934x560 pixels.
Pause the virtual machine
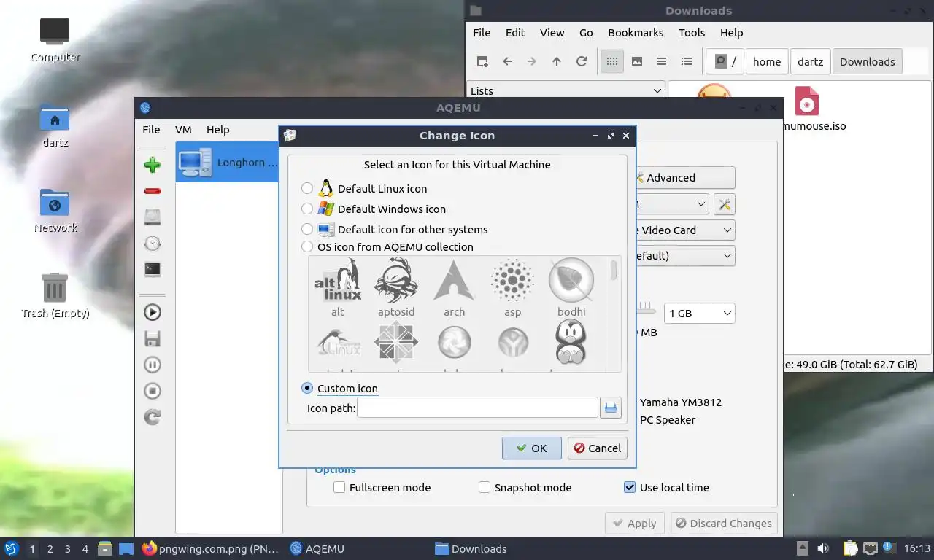(152, 365)
